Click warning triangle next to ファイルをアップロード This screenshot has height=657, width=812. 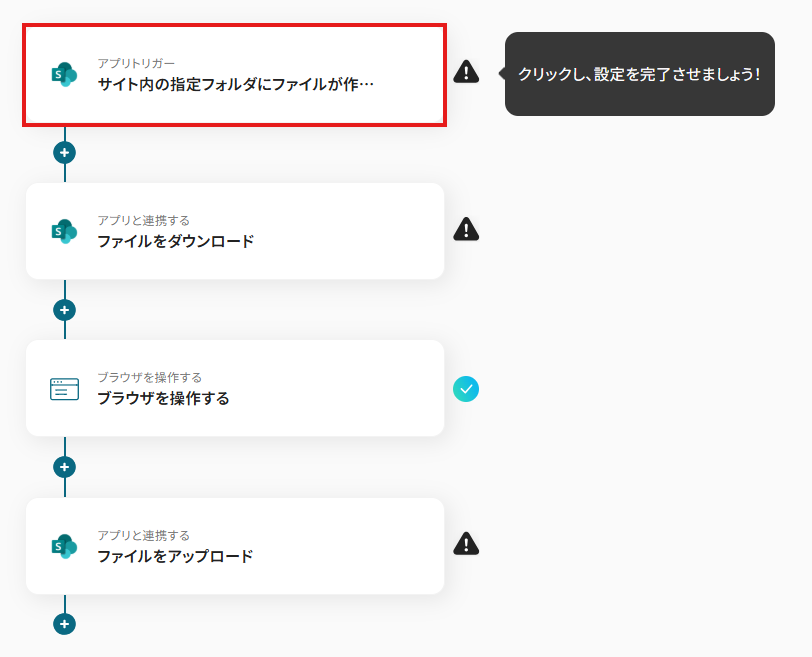[x=466, y=544]
